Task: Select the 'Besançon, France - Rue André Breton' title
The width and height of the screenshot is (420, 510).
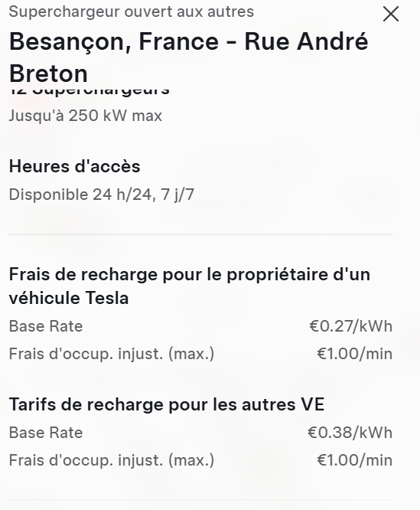Action: (x=189, y=57)
